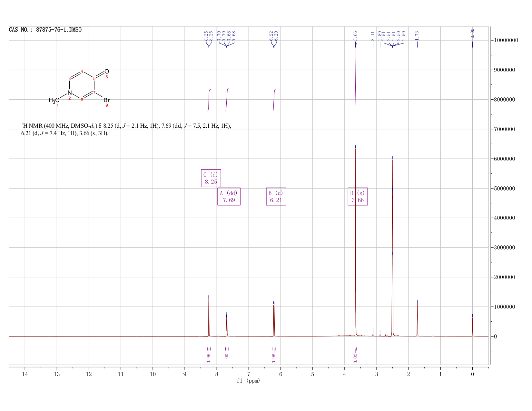
Task: Click the spectrum peak at 1.73 ppm
Action: tap(417, 319)
